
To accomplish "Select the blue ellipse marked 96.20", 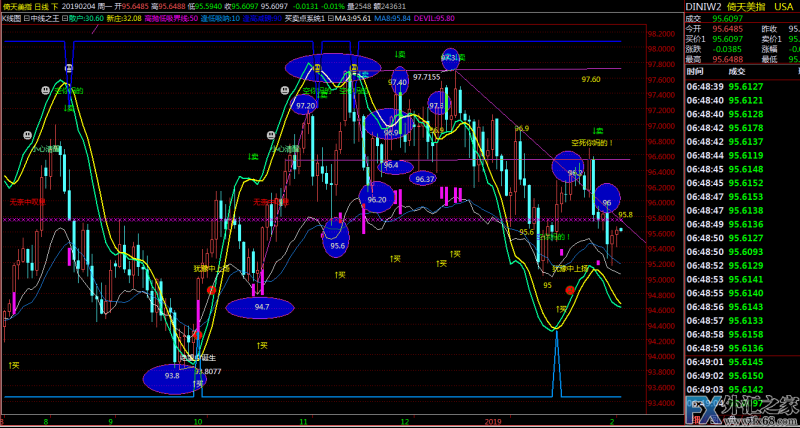I will tap(377, 198).
